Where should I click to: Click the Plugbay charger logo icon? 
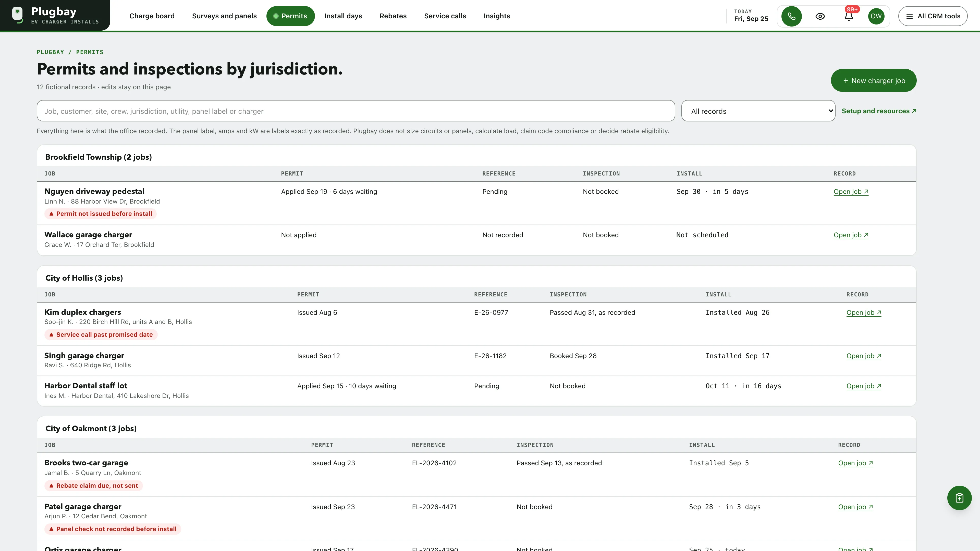(18, 15)
